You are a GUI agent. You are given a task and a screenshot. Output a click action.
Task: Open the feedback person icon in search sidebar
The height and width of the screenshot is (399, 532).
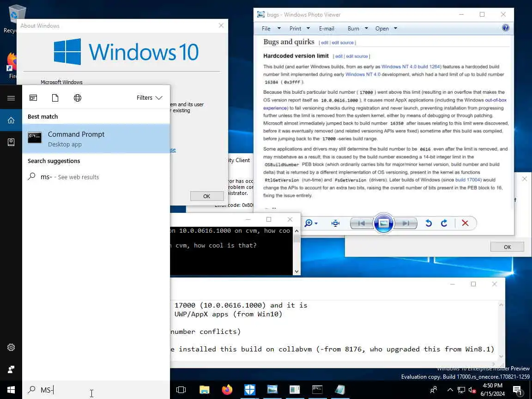coord(11,369)
